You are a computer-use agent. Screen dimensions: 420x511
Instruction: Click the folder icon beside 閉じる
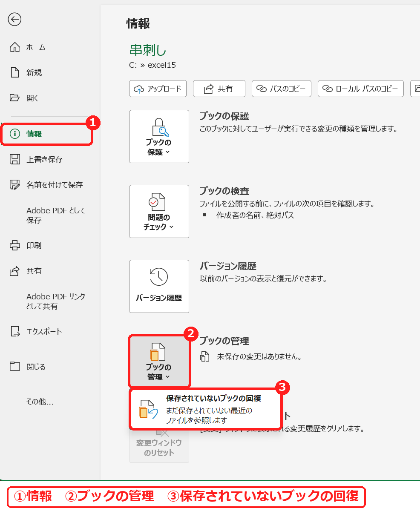coord(15,366)
